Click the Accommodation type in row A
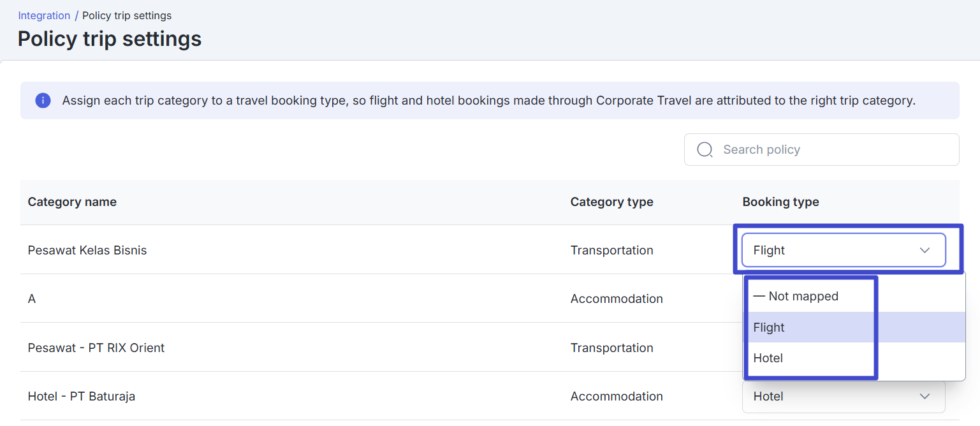980x426 pixels. pos(617,298)
